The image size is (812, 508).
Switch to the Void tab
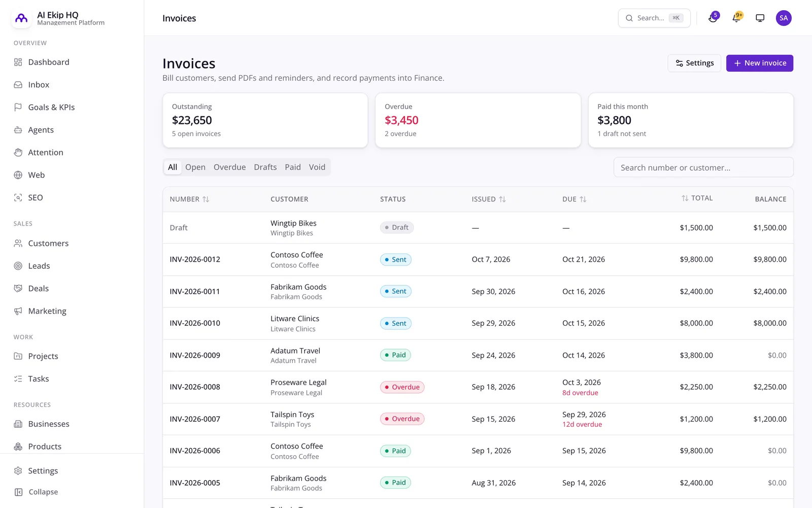pos(317,167)
